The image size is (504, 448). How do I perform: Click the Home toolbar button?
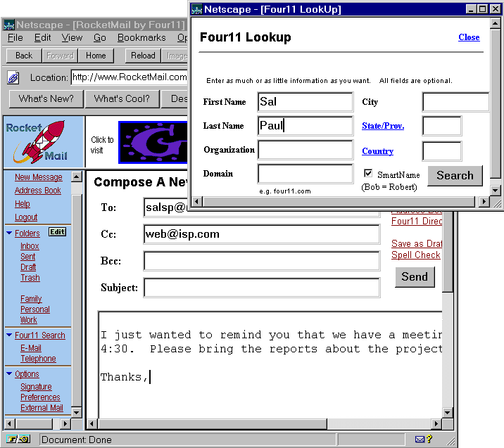coord(96,56)
